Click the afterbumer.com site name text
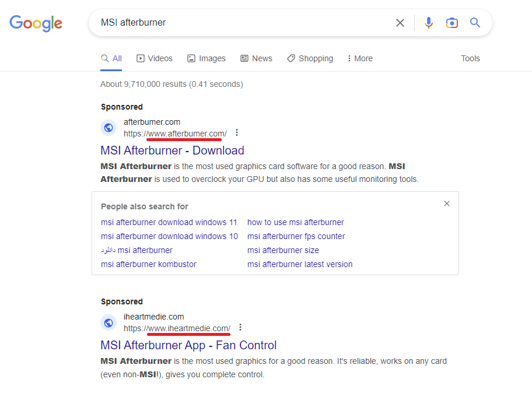Screen dimensions: 532x393 pos(152,122)
